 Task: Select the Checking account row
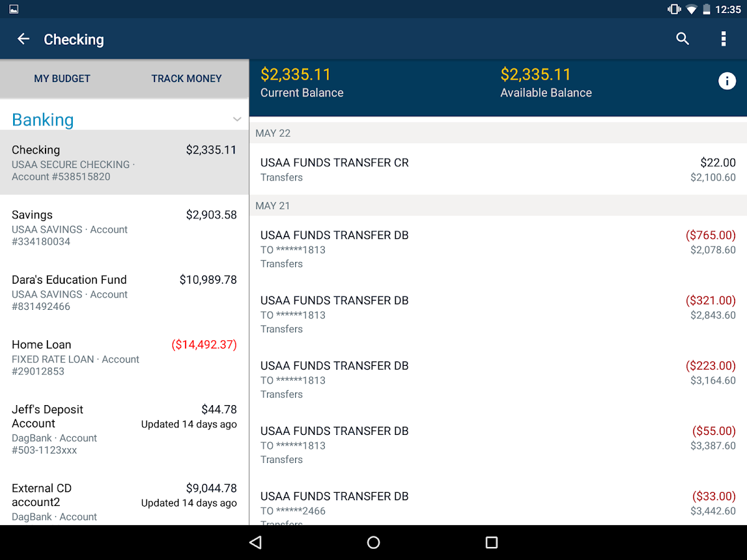(x=125, y=162)
